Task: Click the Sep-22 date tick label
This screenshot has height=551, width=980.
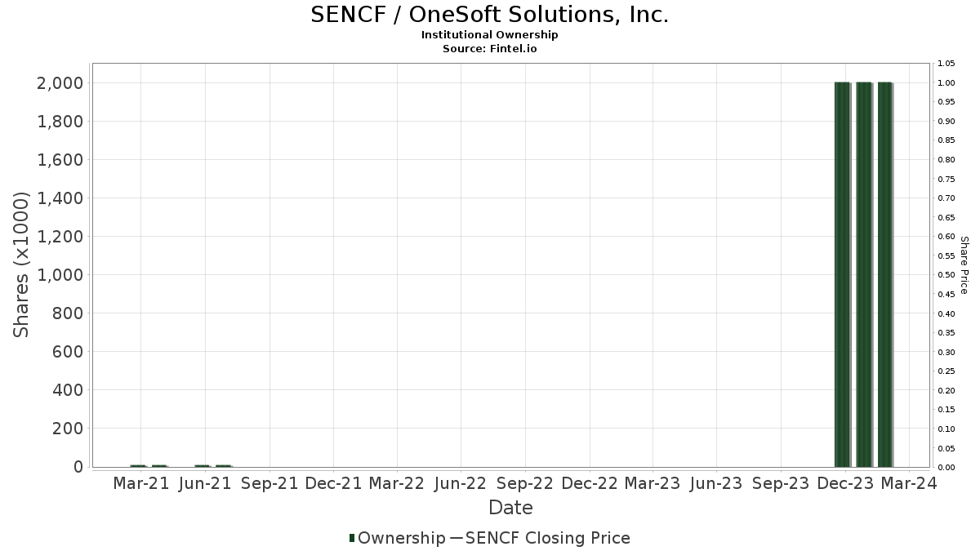Action: tap(525, 483)
